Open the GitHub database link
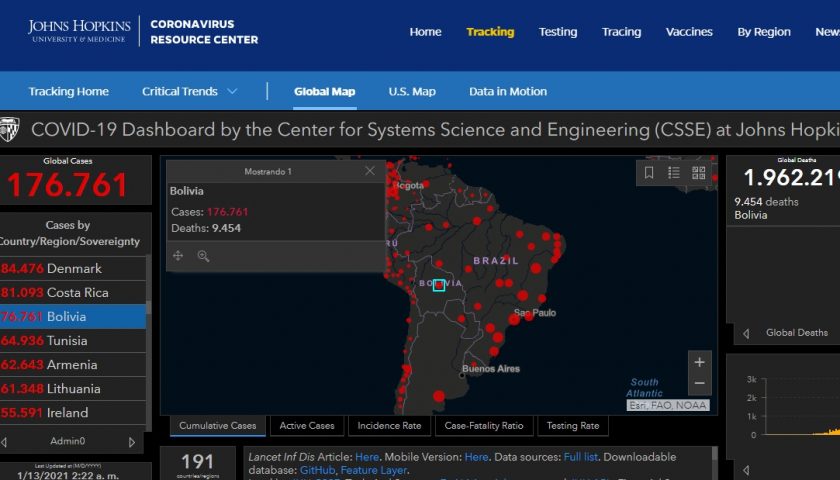The width and height of the screenshot is (840, 480). [317, 470]
